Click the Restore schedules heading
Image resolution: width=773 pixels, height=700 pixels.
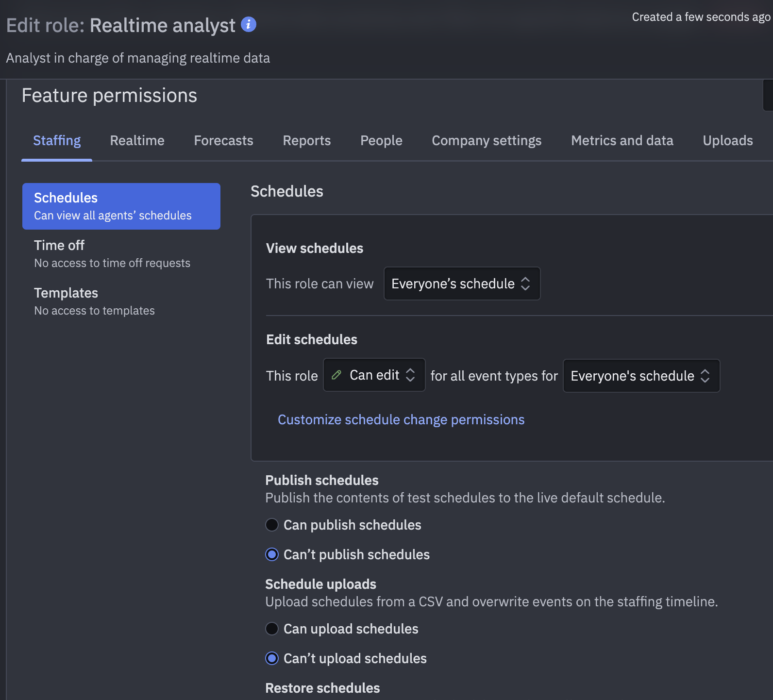tap(323, 688)
